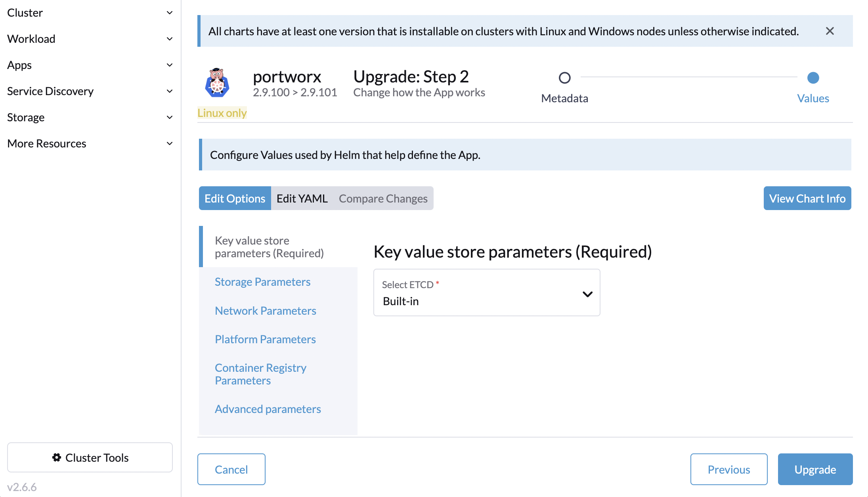This screenshot has width=868, height=497.
Task: Open Container Registry Parameters section
Action: point(260,374)
